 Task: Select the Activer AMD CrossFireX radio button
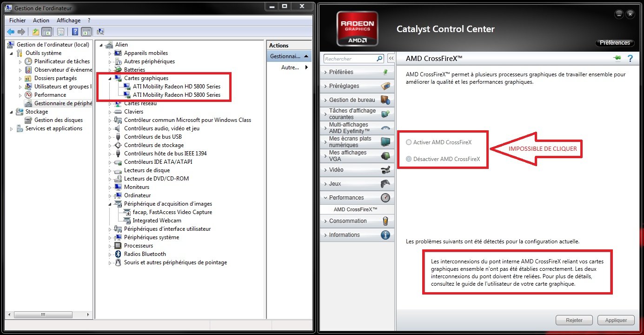click(x=409, y=142)
